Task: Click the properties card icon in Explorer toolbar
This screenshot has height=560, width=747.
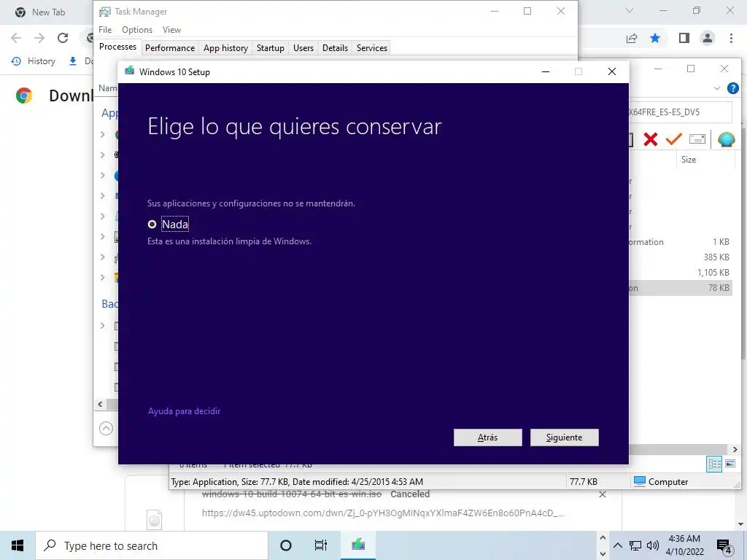Action: 697,139
